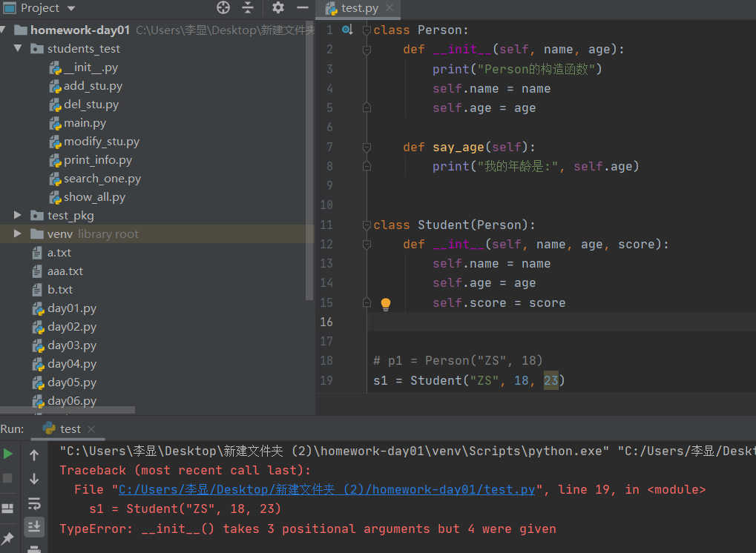756x553 pixels.
Task: Open day05.py file
Action: coord(65,383)
